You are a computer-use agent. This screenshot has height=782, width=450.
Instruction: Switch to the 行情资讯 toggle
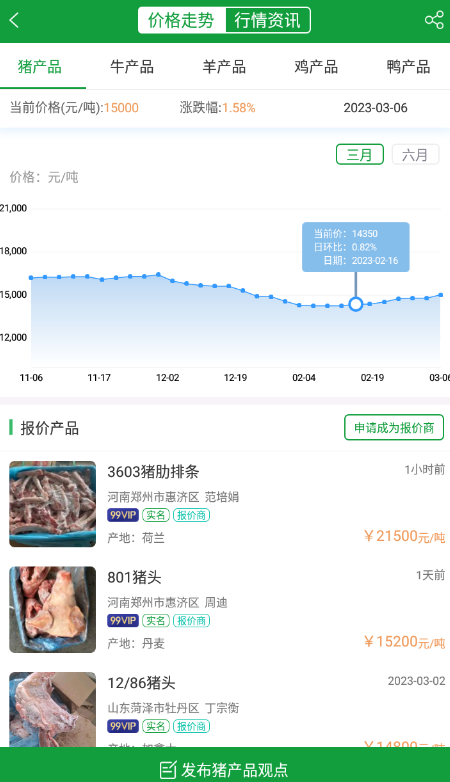pyautogui.click(x=268, y=20)
